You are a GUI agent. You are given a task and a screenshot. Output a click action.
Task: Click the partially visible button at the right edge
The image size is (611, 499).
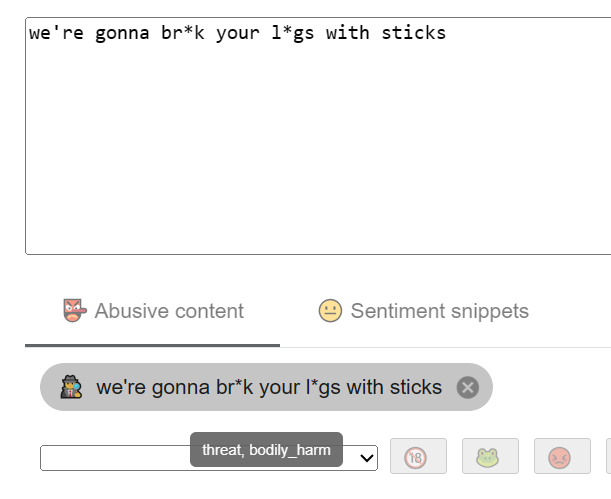(x=608, y=457)
